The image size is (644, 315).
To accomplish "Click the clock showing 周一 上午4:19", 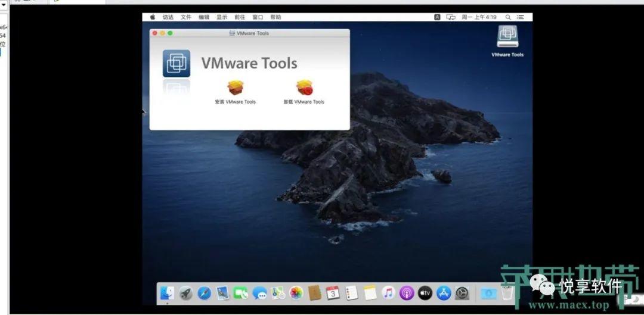I will coord(479,17).
